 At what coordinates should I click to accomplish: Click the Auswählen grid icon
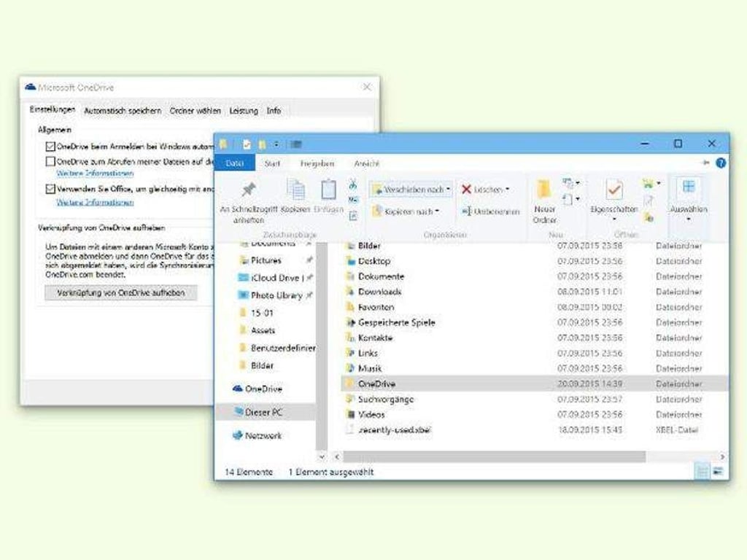tap(689, 186)
